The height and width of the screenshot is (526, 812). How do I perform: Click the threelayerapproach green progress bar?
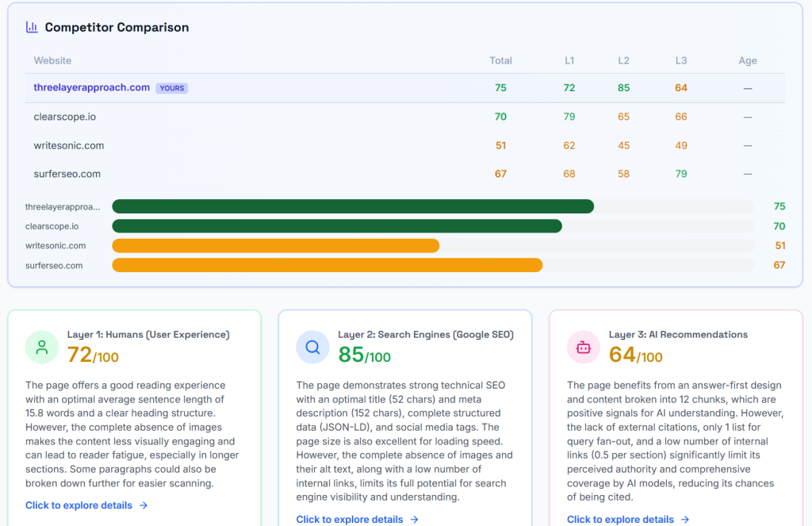click(353, 206)
